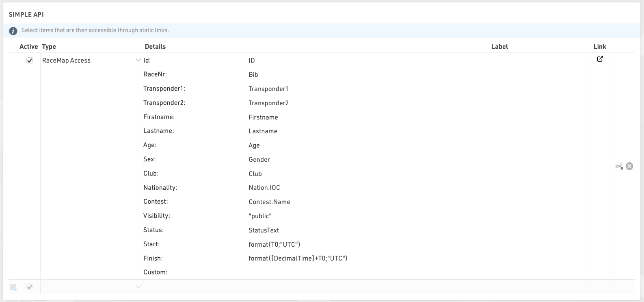This screenshot has height=302, width=644.
Task: Click the info icon in the hint bar
Action: (x=13, y=31)
